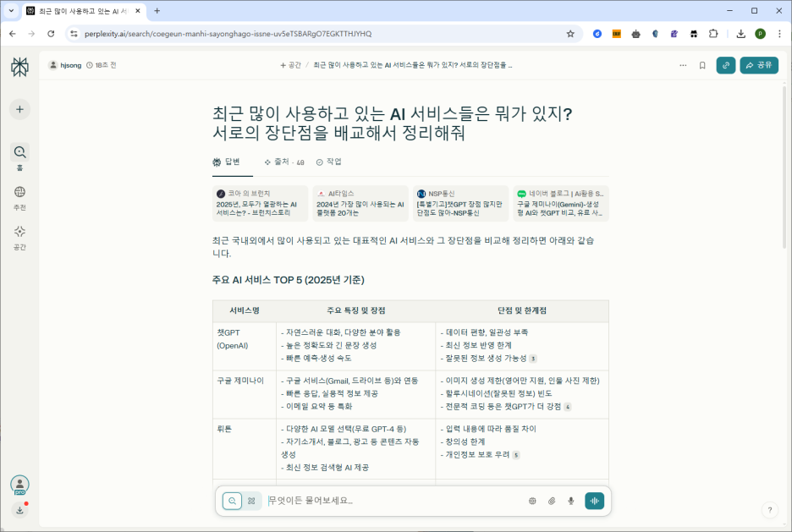Click the 뤼튼 table cell

coord(245,449)
